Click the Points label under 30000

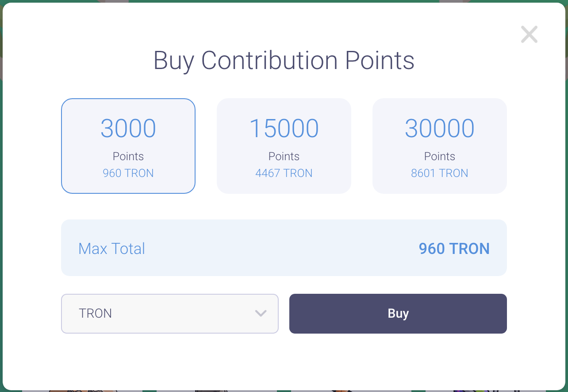440,156
